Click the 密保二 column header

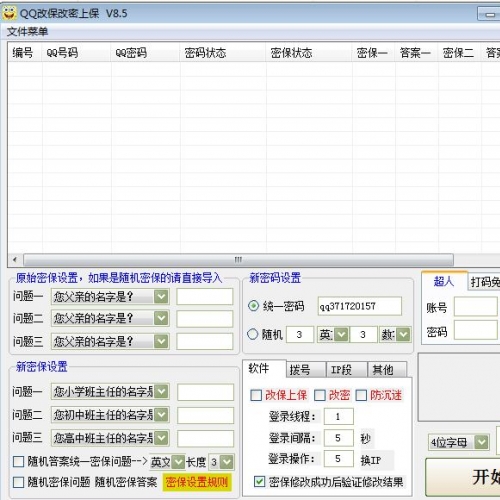click(x=460, y=53)
